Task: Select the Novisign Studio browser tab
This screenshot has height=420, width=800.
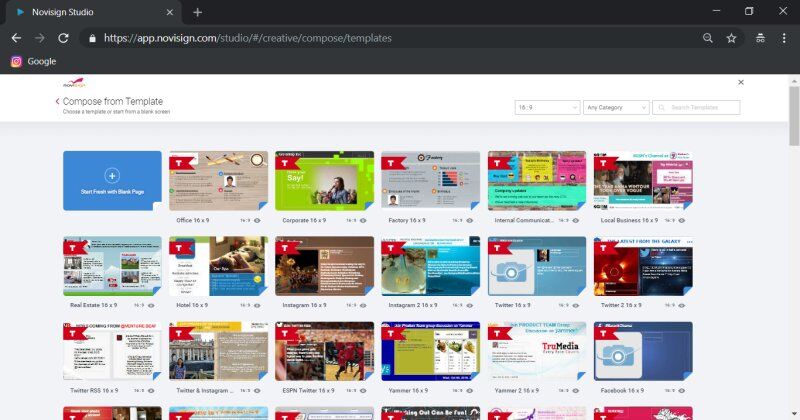Action: [90, 12]
